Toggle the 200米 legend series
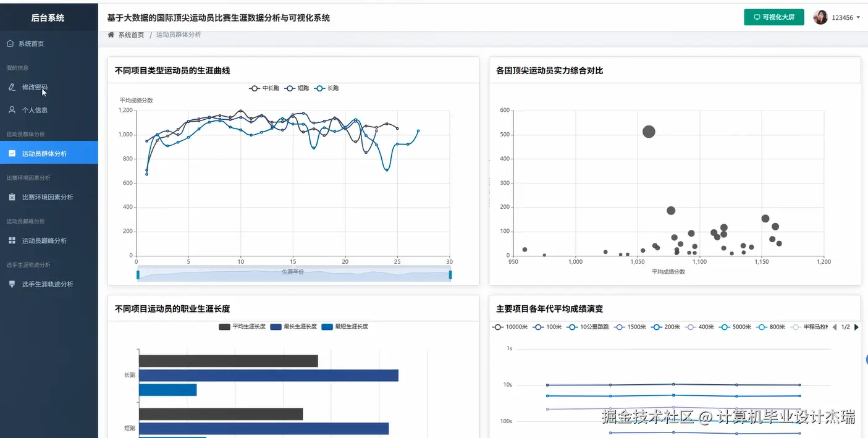Screen dimensions: 868x438 point(666,327)
